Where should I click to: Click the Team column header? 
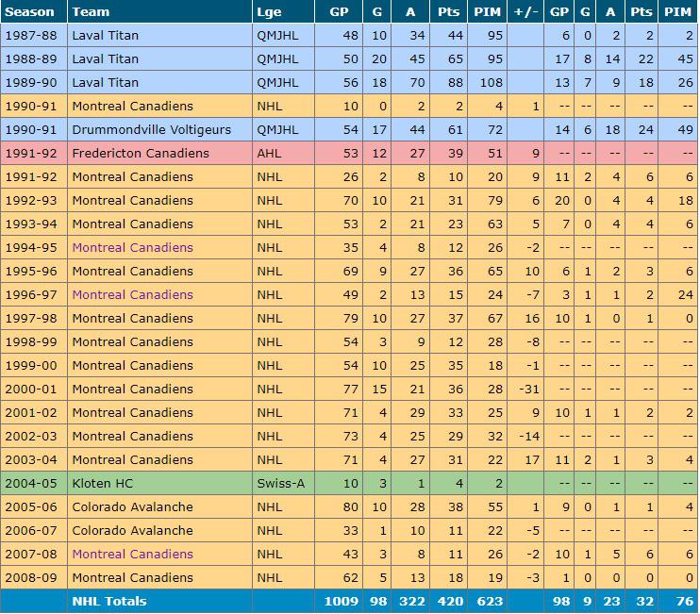coord(91,11)
